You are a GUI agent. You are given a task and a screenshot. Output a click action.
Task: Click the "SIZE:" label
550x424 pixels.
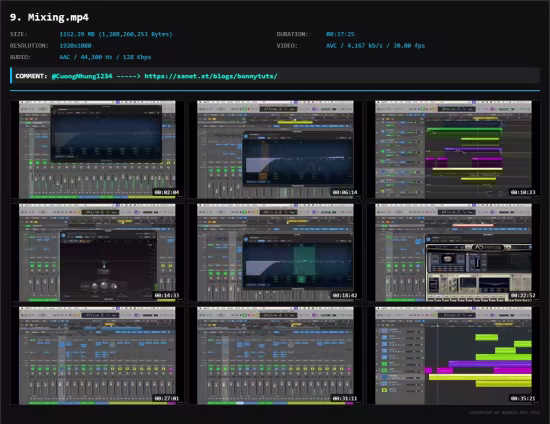click(x=19, y=34)
